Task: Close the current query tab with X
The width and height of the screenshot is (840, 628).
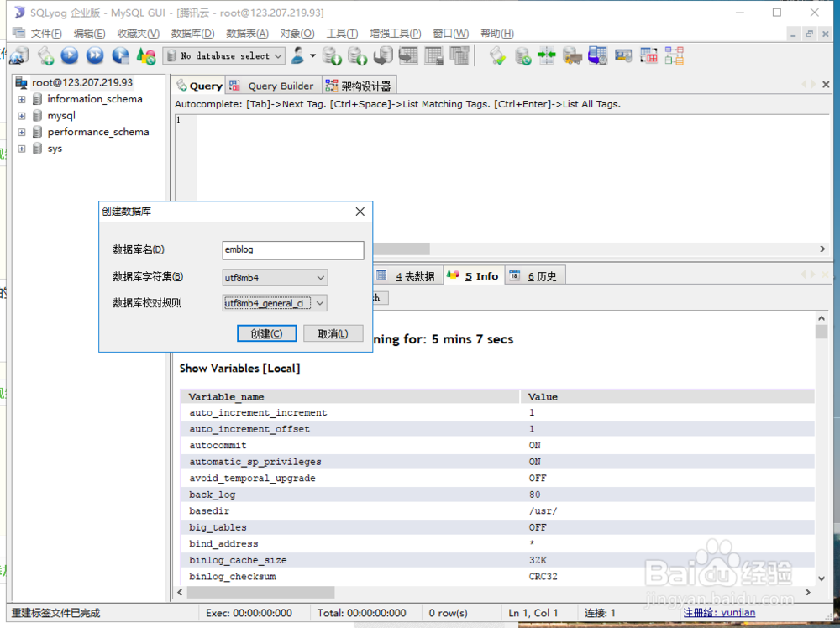Action: (x=826, y=85)
